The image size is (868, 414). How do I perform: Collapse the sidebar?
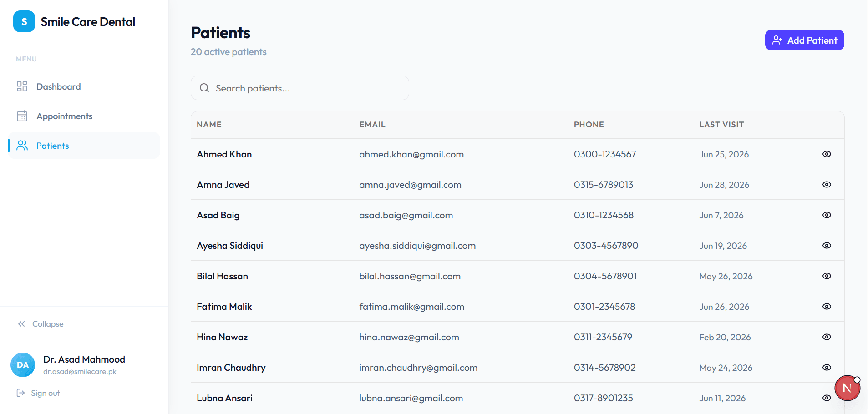pyautogui.click(x=41, y=324)
